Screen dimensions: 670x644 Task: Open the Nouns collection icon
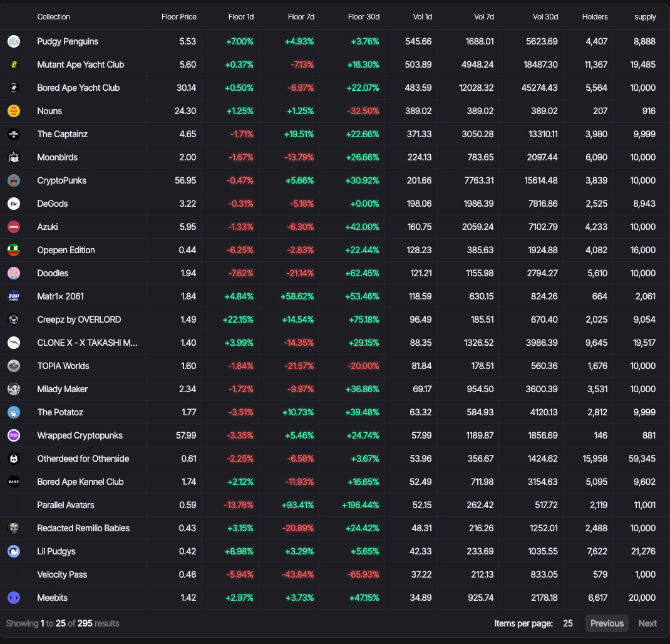coord(14,111)
